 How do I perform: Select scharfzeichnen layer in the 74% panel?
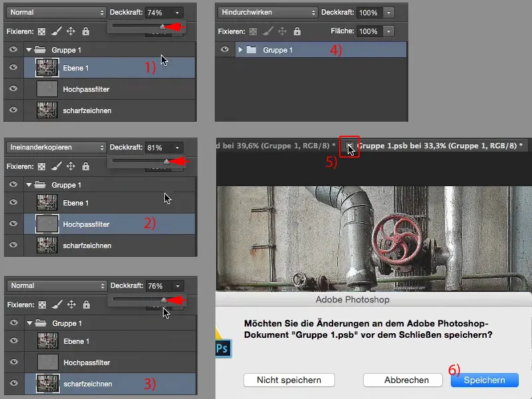(x=109, y=110)
